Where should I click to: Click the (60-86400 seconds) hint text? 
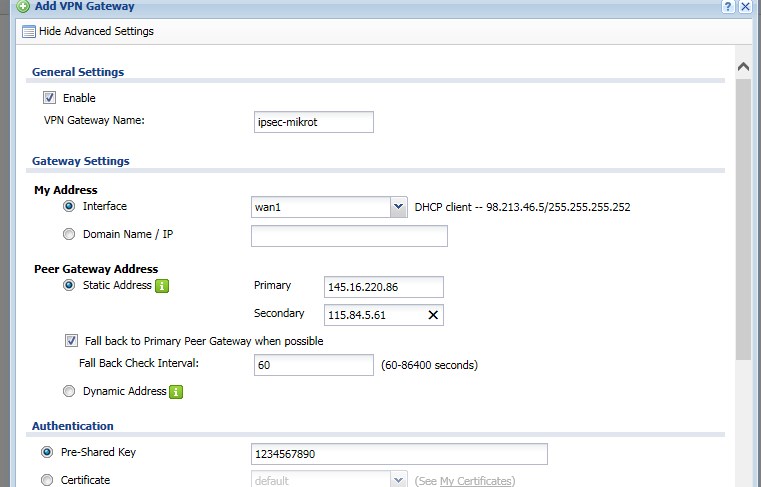click(x=429, y=365)
